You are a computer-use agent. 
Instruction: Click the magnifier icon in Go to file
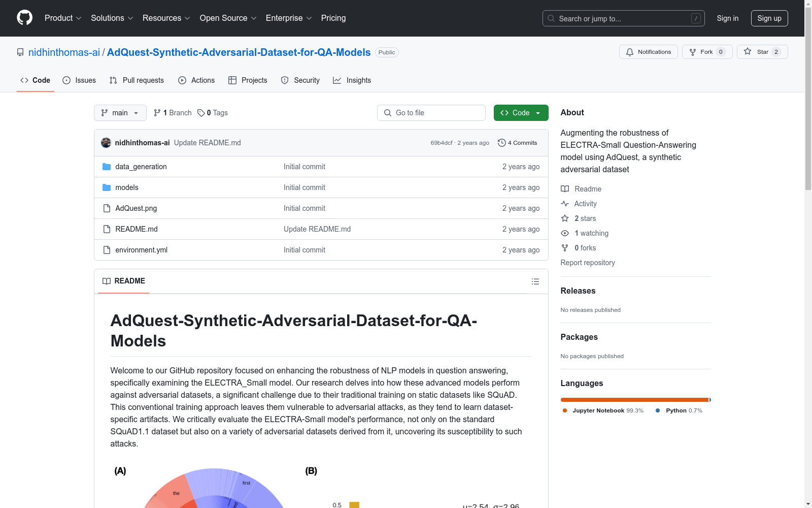point(388,113)
